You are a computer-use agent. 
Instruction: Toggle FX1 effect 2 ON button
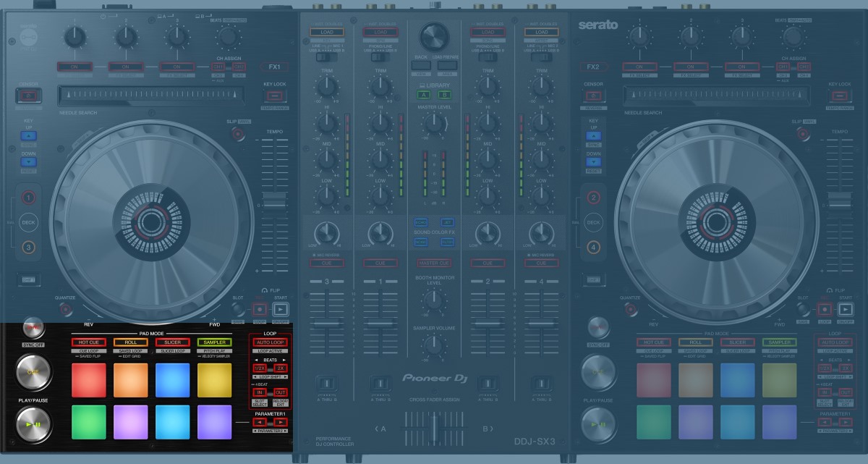coord(125,67)
